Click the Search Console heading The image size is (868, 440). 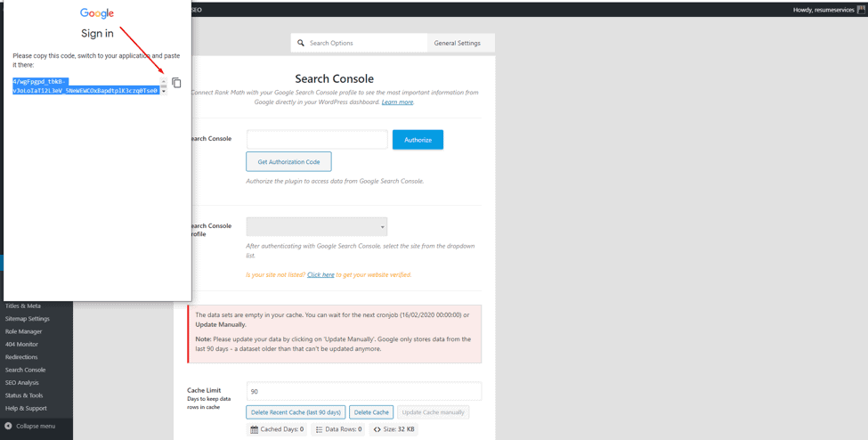tap(335, 78)
